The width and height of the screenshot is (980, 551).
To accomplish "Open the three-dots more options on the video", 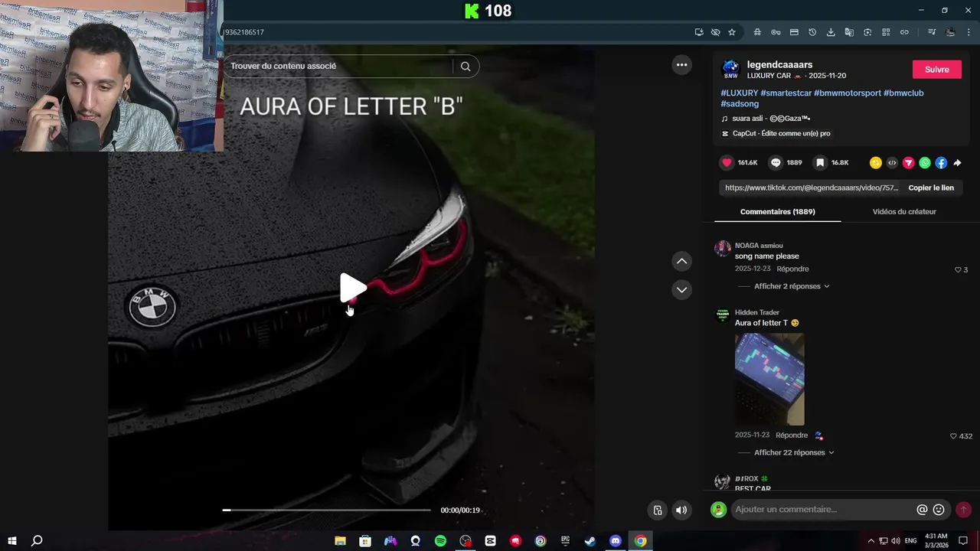I will 681,65.
